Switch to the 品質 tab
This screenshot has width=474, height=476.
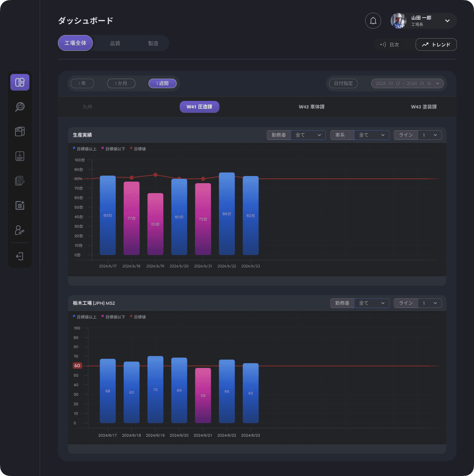tap(115, 43)
